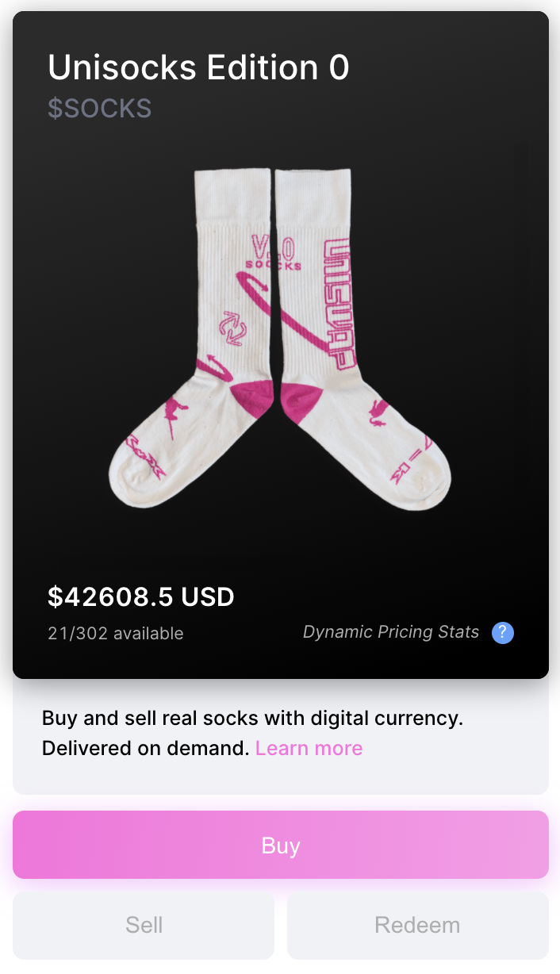Click the Dynamic Pricing Stats label
Viewport: 560px width, 974px height.
point(390,631)
